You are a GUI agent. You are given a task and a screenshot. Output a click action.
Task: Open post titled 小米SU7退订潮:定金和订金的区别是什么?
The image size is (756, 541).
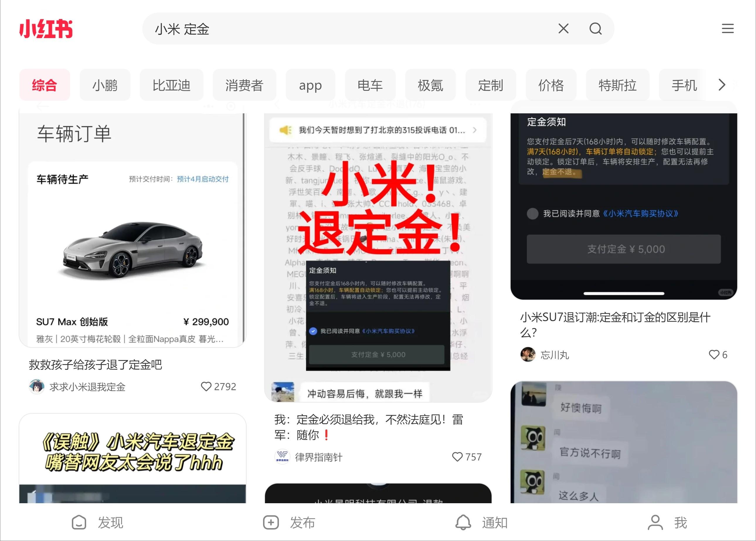coord(615,325)
